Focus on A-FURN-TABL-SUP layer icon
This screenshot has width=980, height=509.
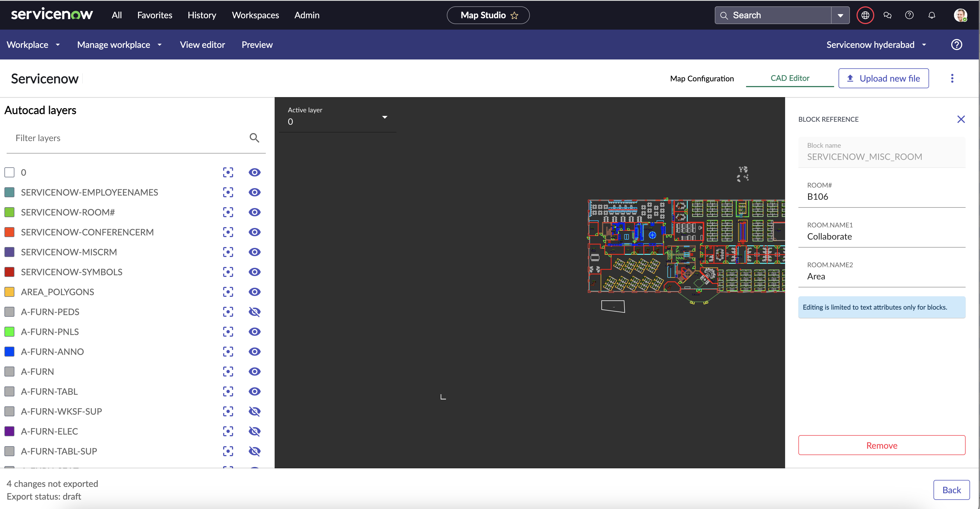click(228, 451)
